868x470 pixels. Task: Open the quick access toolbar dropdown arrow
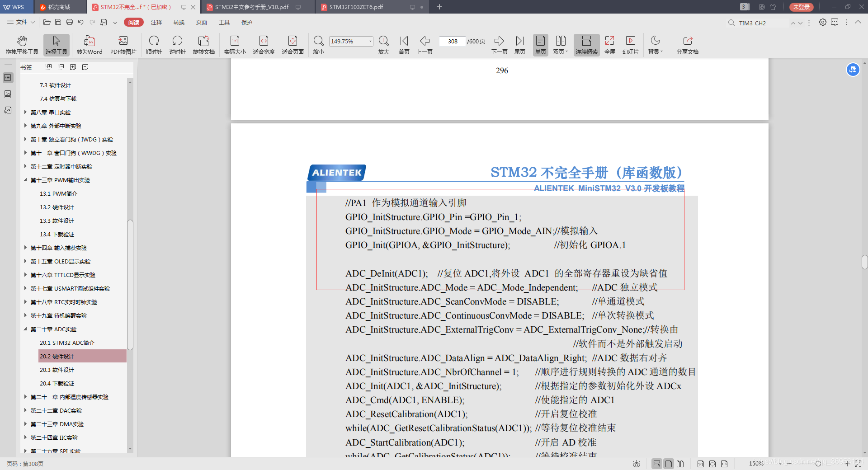pyautogui.click(x=115, y=22)
